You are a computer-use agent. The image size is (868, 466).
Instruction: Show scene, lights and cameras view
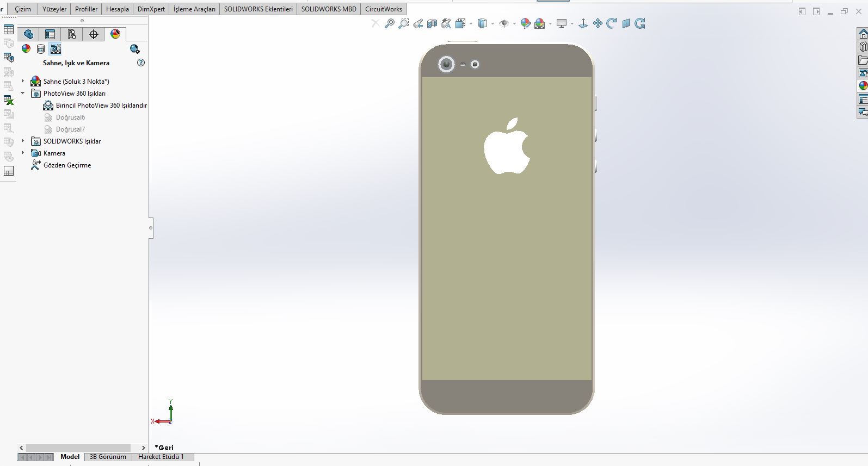[56, 49]
